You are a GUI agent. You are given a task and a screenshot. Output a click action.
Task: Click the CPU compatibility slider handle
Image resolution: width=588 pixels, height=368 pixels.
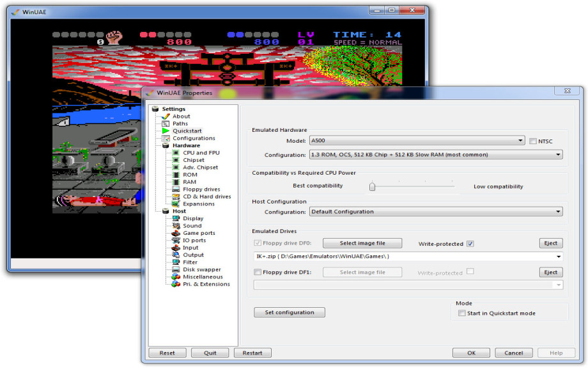(372, 187)
